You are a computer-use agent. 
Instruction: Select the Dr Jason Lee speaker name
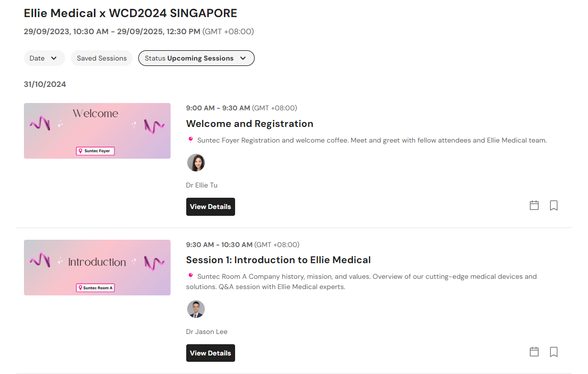click(207, 332)
